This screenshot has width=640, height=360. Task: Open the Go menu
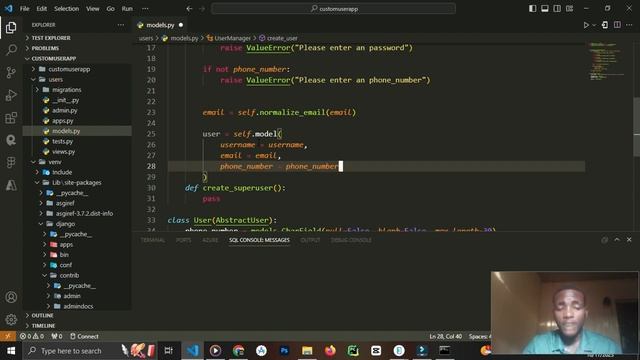coord(111,9)
